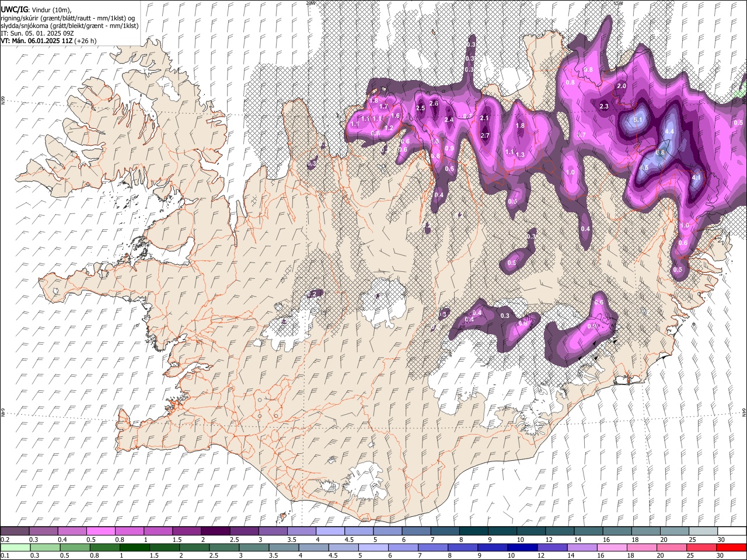Pick the dark teal 8 swatch, upper legend
The image size is (747, 560).
[473, 531]
